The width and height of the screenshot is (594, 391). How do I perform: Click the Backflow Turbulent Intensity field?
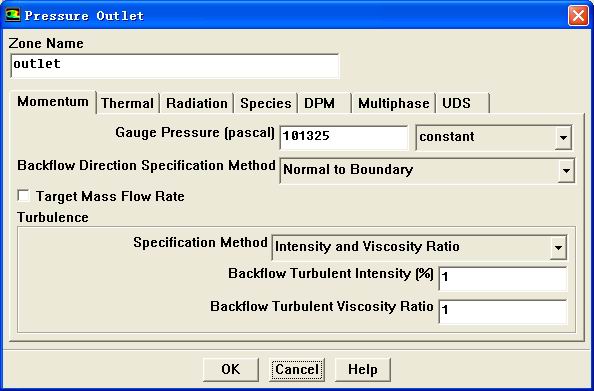tap(503, 278)
